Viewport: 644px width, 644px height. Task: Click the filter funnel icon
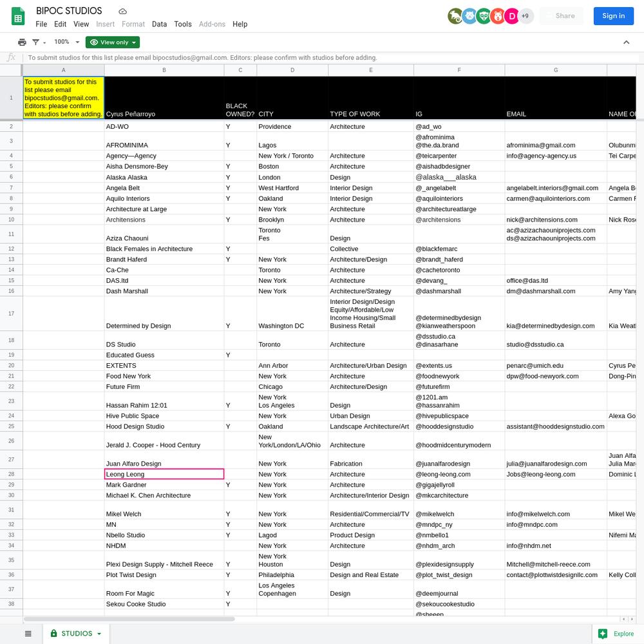pyautogui.click(x=35, y=43)
